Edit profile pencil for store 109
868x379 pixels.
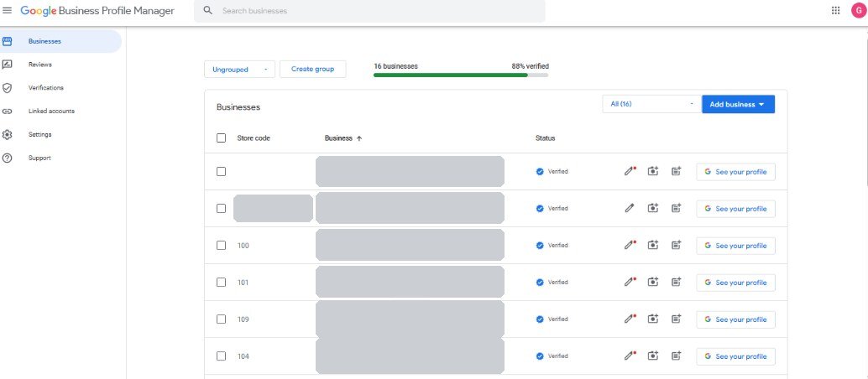click(630, 319)
